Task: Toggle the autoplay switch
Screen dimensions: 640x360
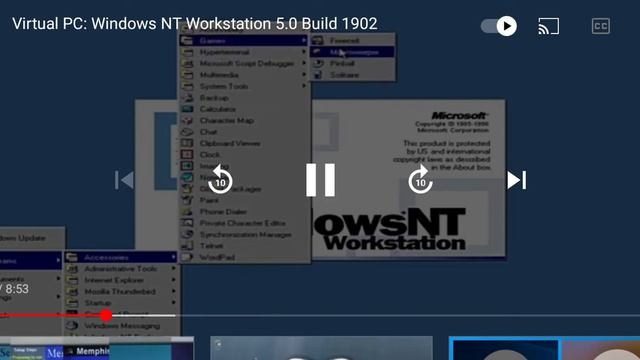Action: [x=499, y=26]
